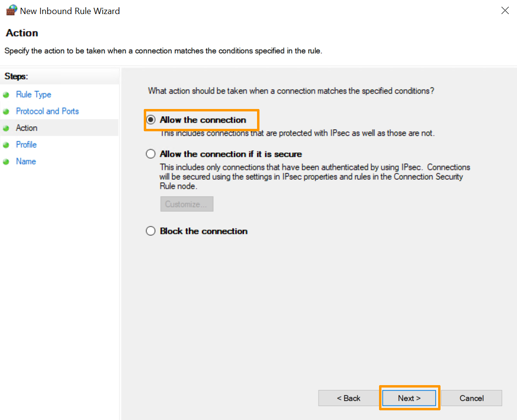Screen dimensions: 517x420
Task: Jump to the Profile step
Action: (26, 144)
